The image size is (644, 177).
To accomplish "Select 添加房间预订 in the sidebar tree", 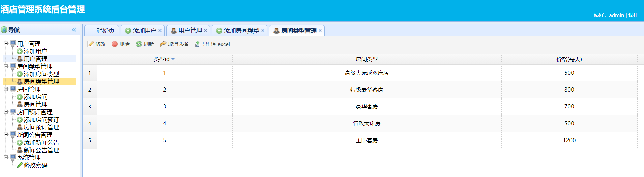I will (41, 120).
